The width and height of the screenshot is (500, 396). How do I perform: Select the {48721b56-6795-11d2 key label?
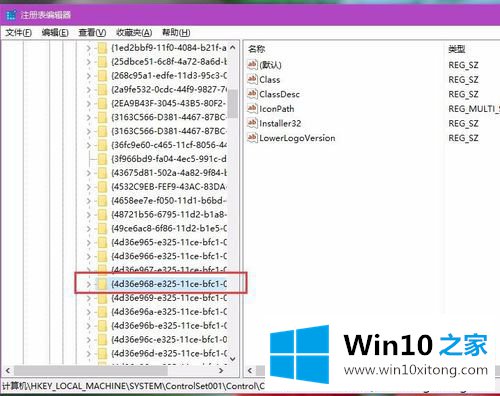coord(169,214)
